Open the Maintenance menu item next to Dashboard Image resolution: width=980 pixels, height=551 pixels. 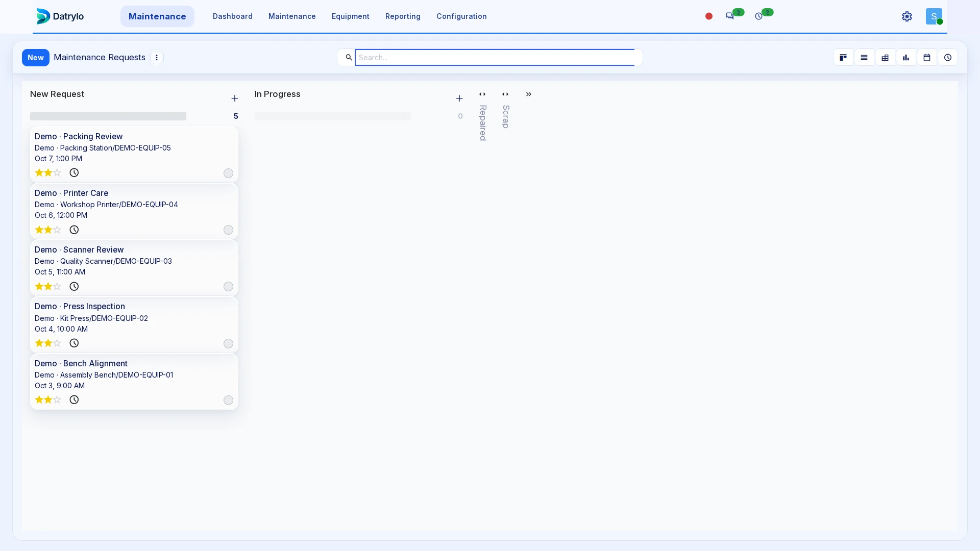point(292,16)
